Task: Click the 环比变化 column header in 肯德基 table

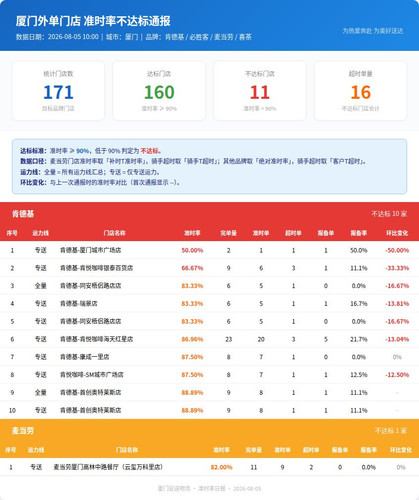Action: point(397,233)
